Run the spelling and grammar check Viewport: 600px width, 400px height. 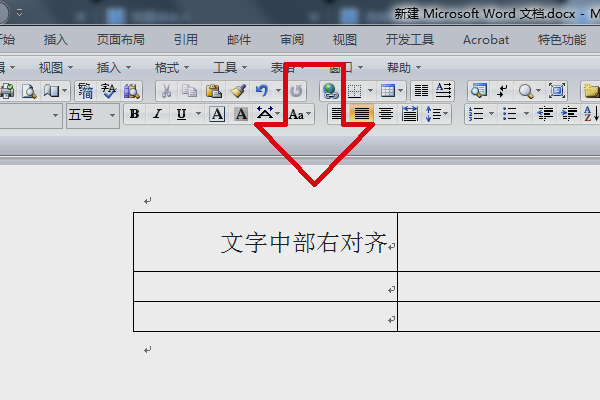(x=109, y=91)
